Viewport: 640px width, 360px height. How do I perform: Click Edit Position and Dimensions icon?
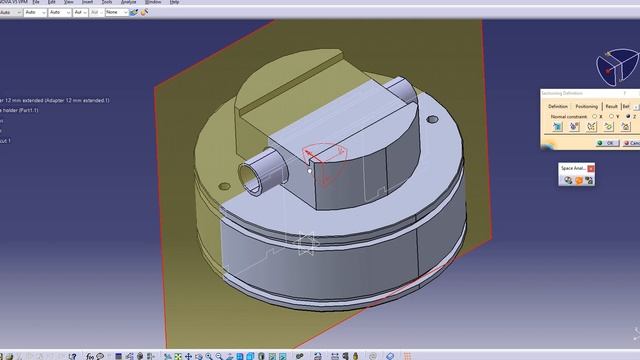pyautogui.click(x=557, y=127)
